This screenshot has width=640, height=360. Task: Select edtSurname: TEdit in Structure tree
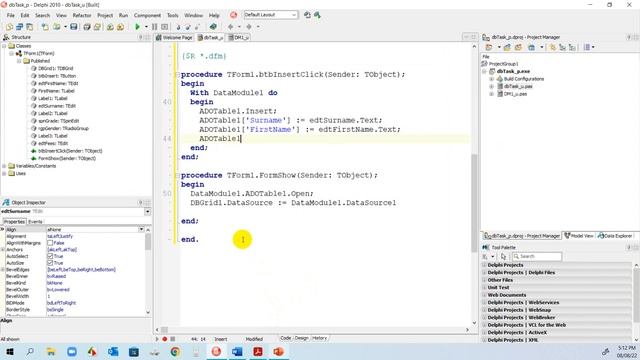57,106
